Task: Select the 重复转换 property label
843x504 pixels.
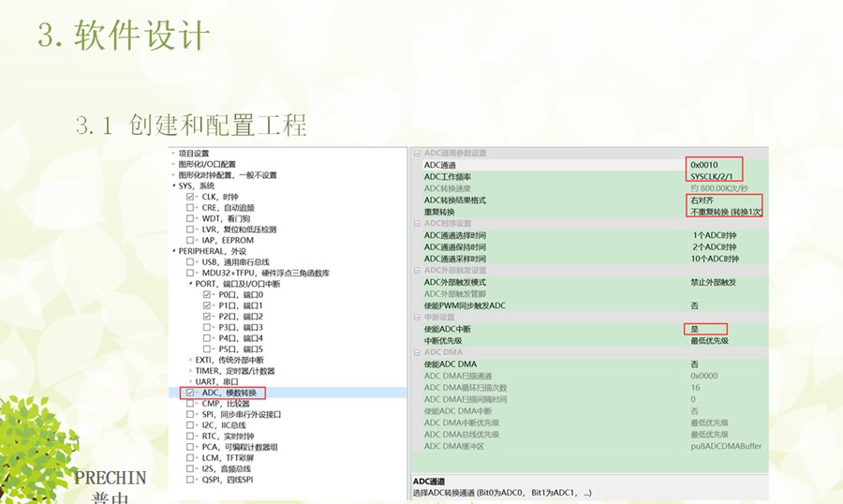Action: click(439, 212)
